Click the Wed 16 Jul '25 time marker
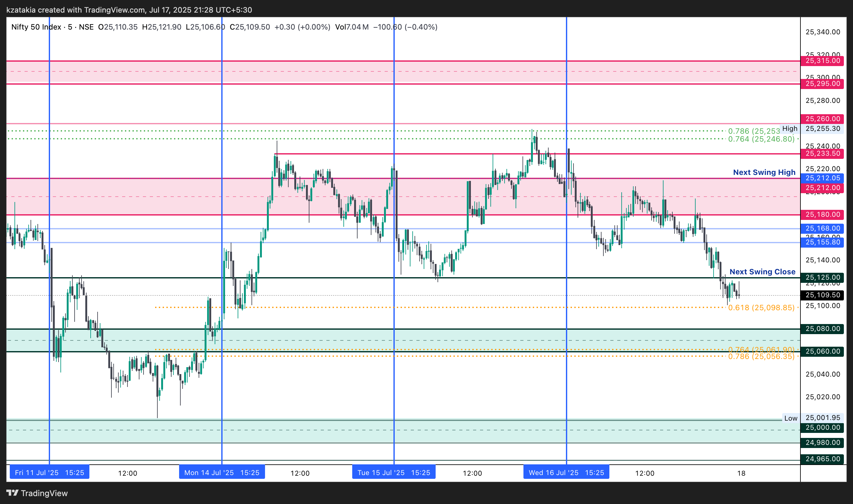Screen dimensions: 853x504 566,473
